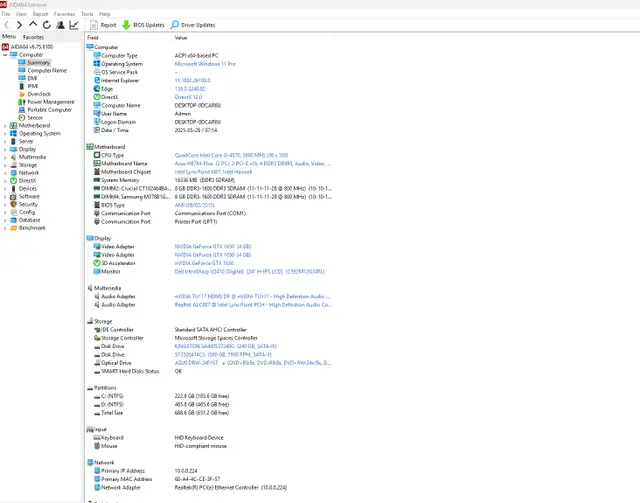
Task: Open the Realtek ALC887 audio adapter link
Action: [252, 305]
